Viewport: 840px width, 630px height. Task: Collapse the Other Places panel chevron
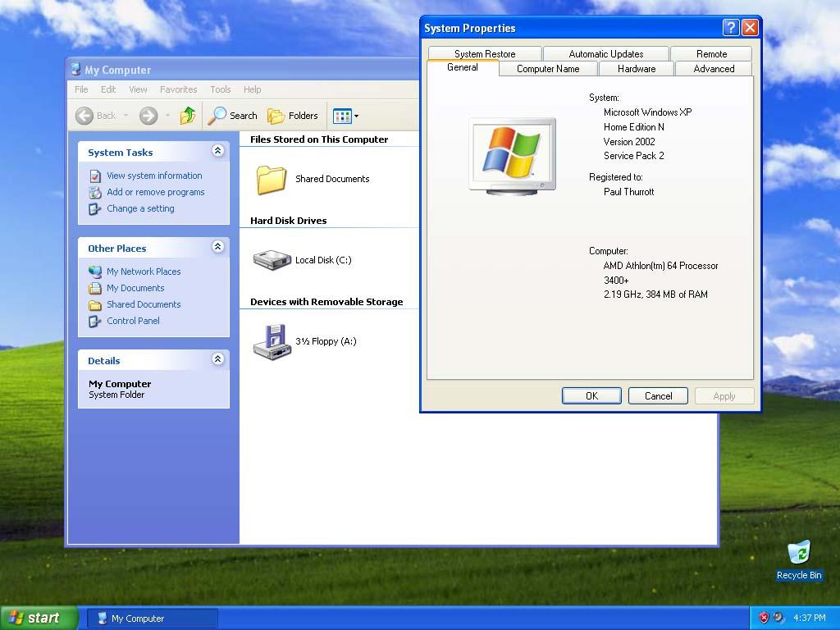[217, 248]
